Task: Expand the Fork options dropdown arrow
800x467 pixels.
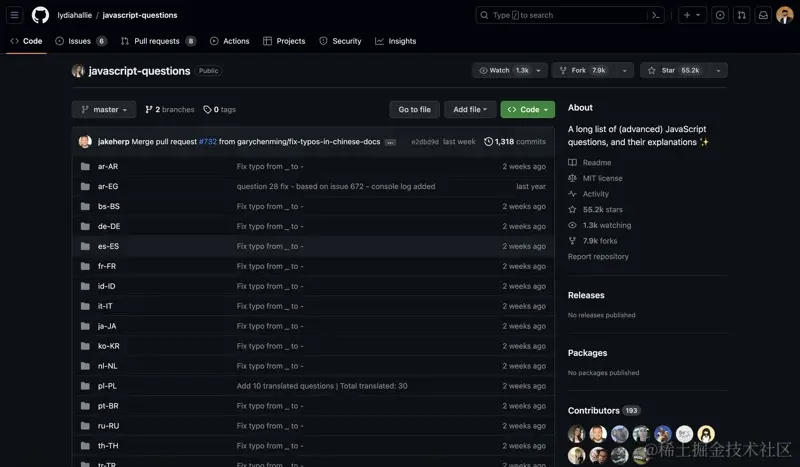Action: click(624, 70)
